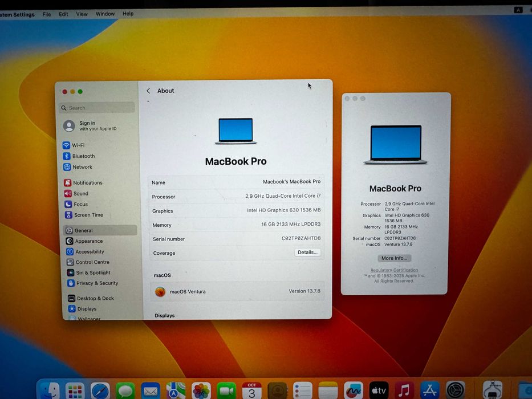Open Wi-Fi settings in sidebar
Screen dimensions: 532x399
(x=74, y=145)
